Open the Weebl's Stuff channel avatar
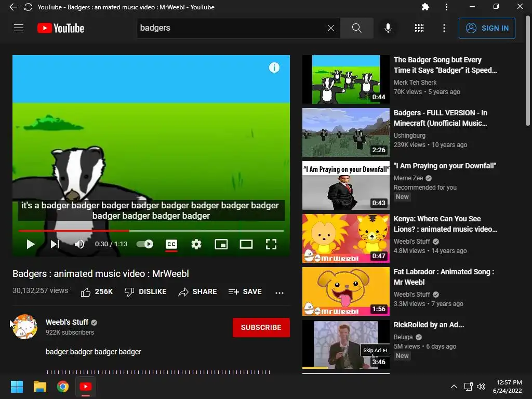Image resolution: width=532 pixels, height=399 pixels. 25,327
